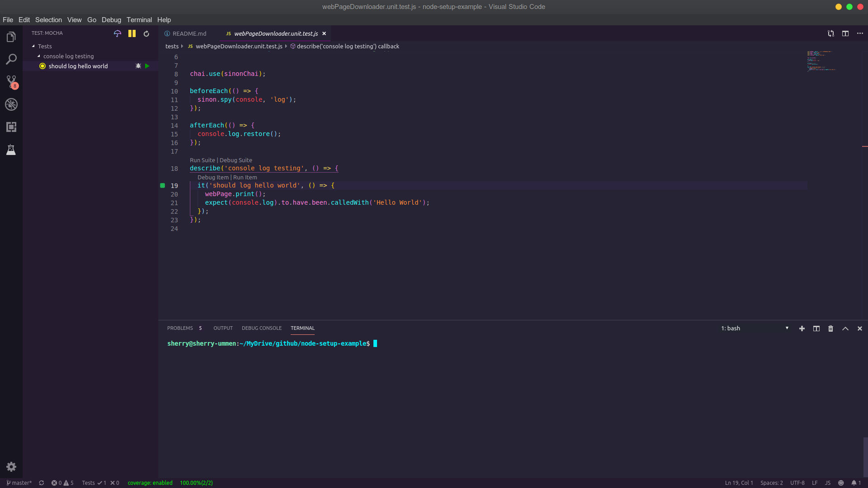868x488 pixels.
Task: Open the Extensions view in activity bar
Action: 11,127
